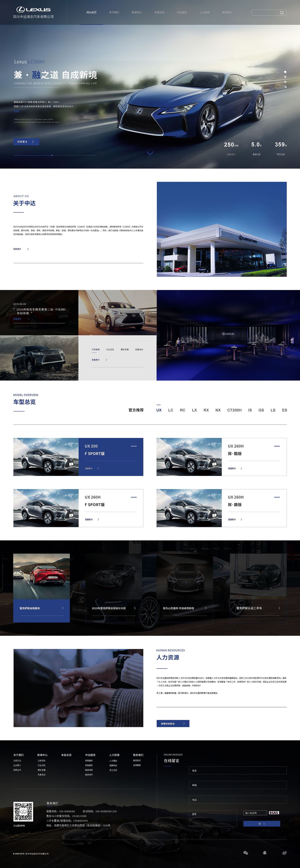Open 车型总览 in the top navigation

tap(159, 13)
